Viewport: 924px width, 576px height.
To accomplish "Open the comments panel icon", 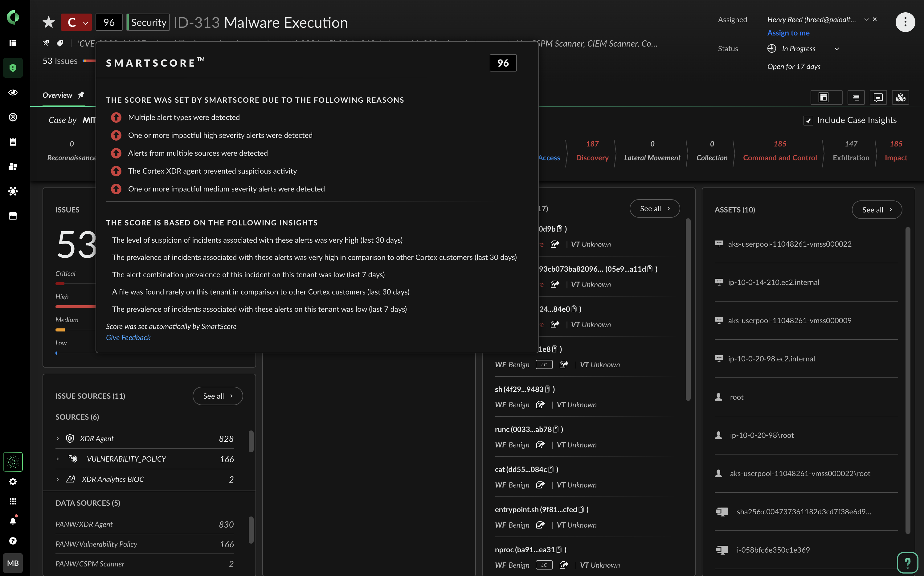I will pyautogui.click(x=878, y=98).
